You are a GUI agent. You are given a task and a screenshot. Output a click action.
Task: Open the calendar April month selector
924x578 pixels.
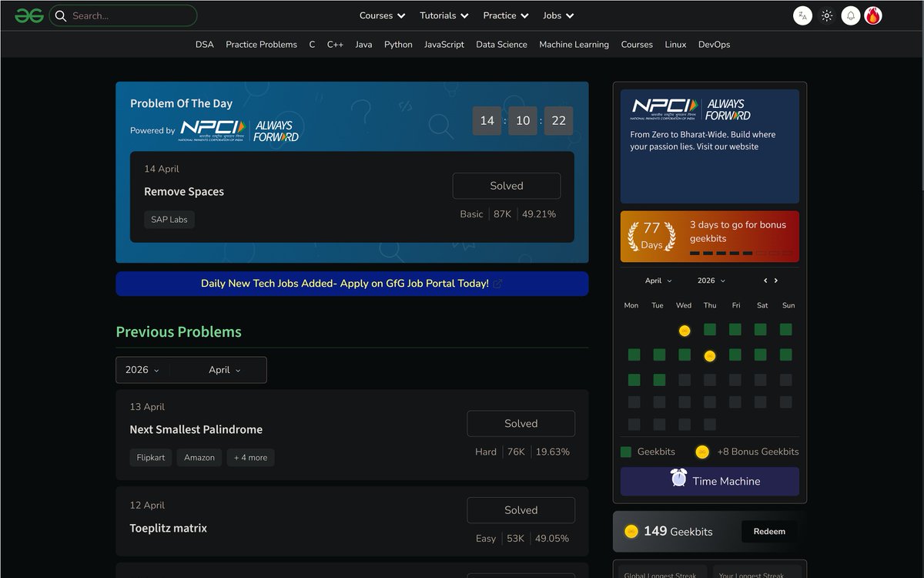[x=658, y=281]
